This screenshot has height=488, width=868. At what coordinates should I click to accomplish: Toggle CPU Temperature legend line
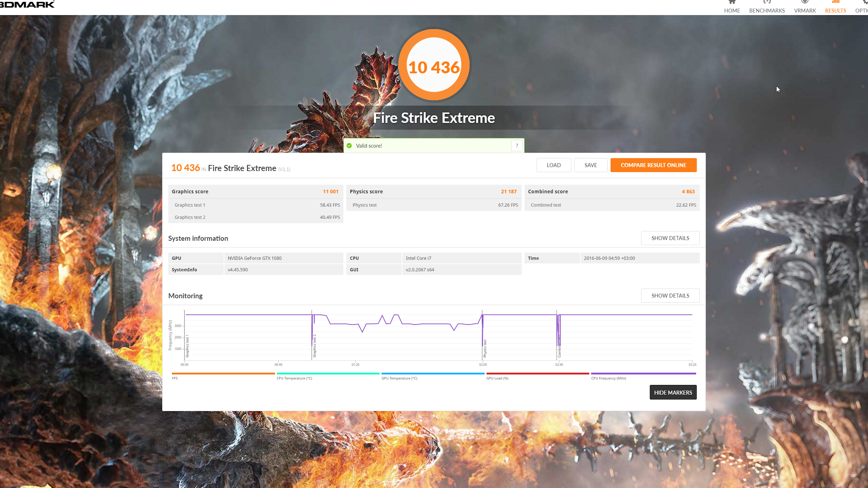pos(328,376)
